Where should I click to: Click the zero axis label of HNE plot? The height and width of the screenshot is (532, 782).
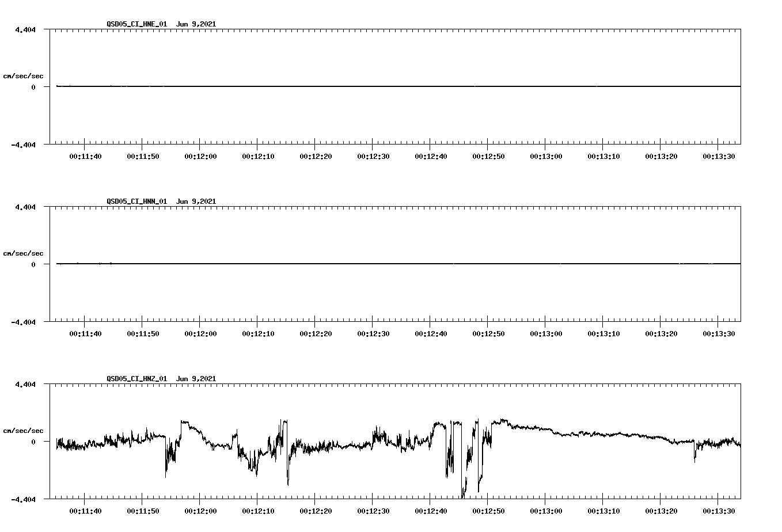33,88
